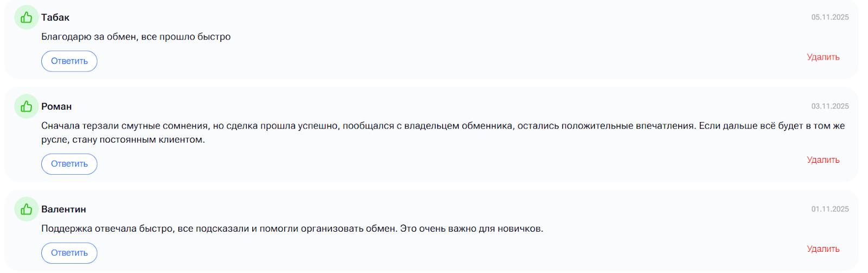
Task: Click the date 03.11.2025
Action: click(x=830, y=106)
